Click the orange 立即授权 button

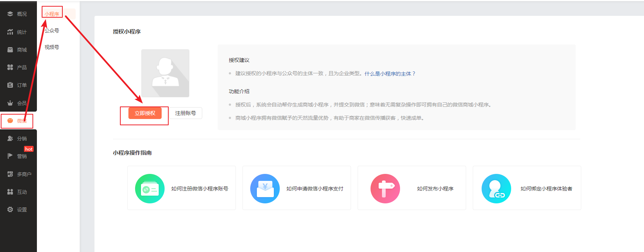(145, 113)
